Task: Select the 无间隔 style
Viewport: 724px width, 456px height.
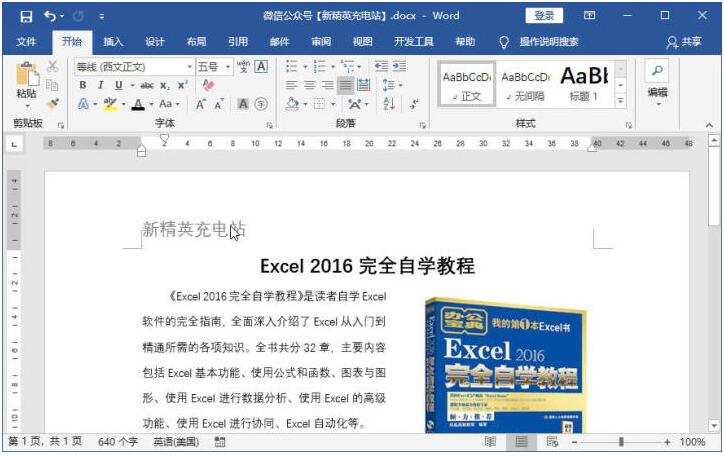Action: coord(525,84)
